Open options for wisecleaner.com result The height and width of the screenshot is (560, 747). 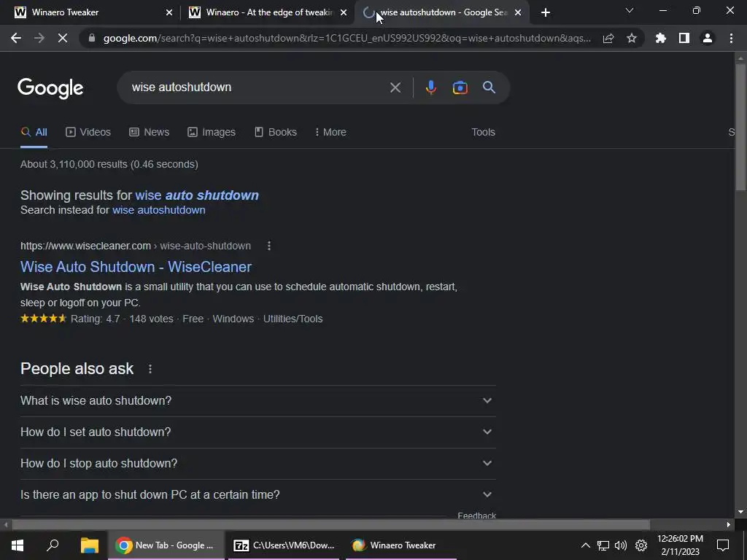pos(269,246)
